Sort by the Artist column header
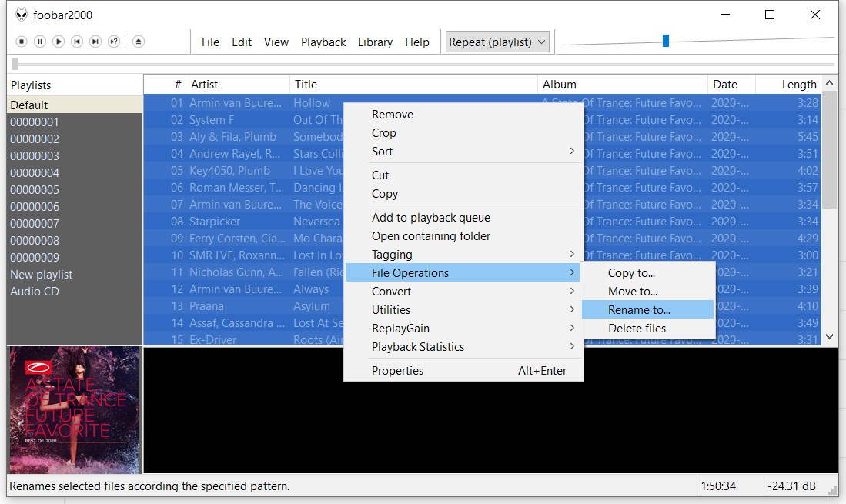Screen dimensions: 846x504 click(238, 84)
